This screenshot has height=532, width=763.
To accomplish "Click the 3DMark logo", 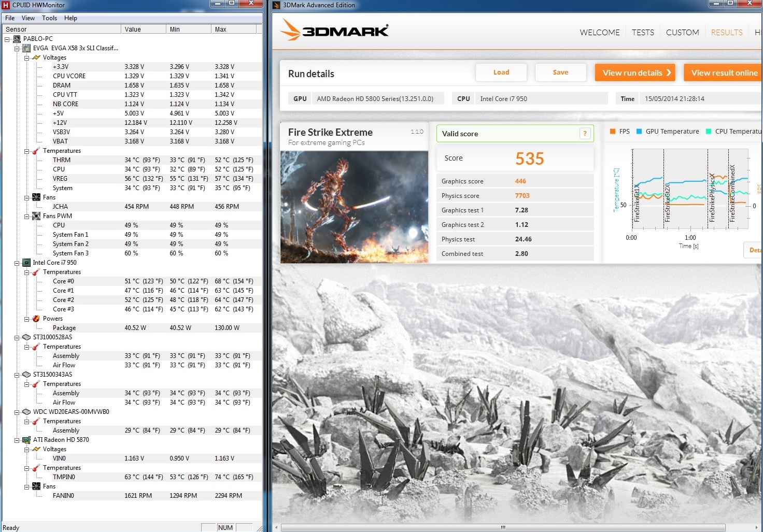I will (335, 31).
